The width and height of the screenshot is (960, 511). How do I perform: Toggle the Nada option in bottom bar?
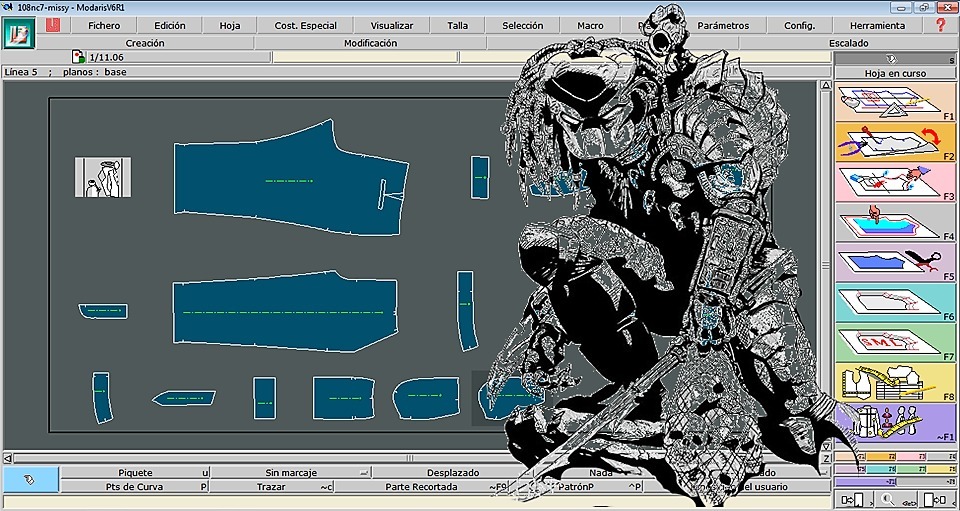pos(601,472)
